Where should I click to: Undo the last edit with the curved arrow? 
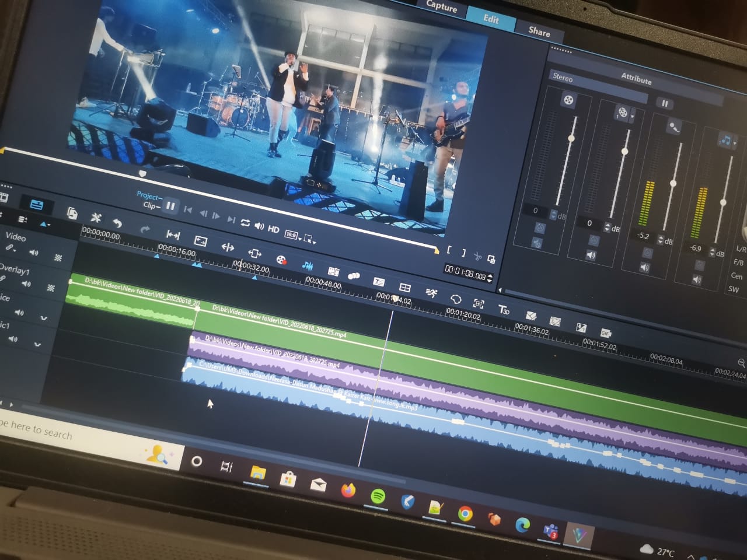tap(117, 223)
